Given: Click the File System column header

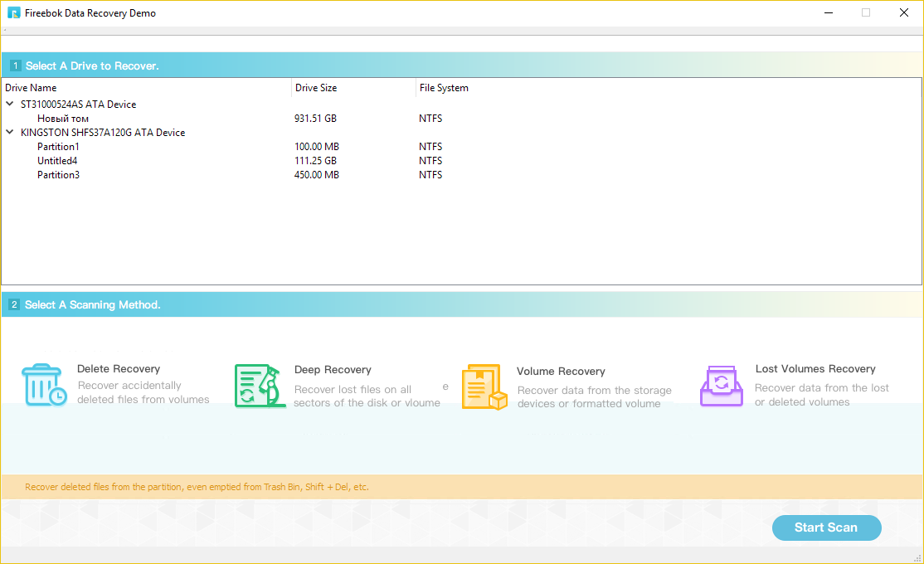Looking at the screenshot, I should 443,87.
